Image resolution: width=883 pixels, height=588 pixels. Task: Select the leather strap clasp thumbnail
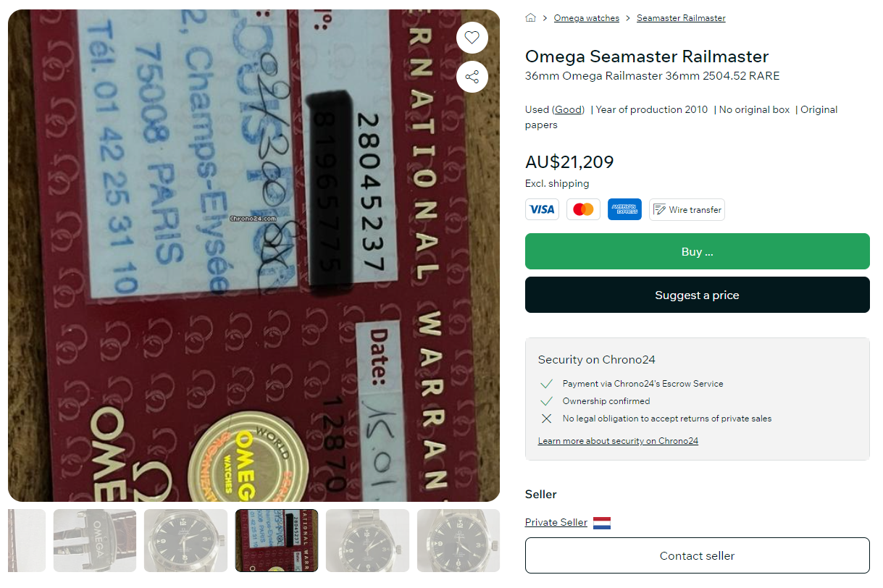coord(95,540)
